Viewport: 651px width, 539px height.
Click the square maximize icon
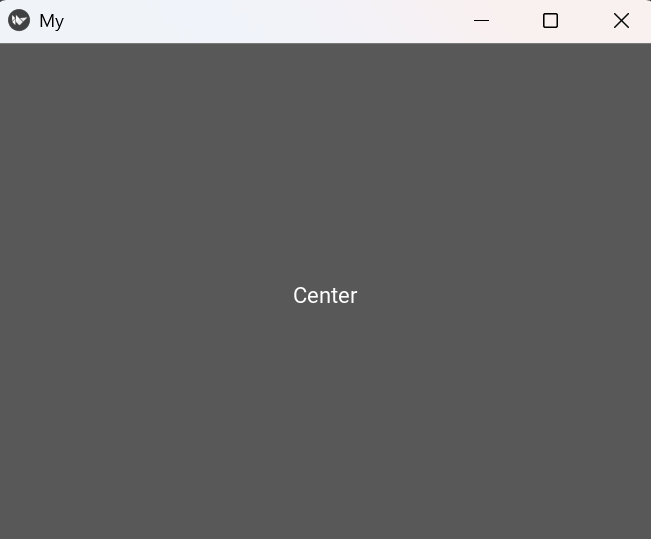(550, 20)
